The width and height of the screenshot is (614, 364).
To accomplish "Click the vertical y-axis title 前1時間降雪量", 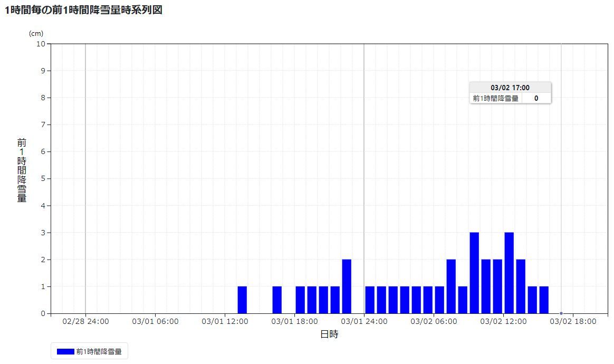I will coord(22,170).
